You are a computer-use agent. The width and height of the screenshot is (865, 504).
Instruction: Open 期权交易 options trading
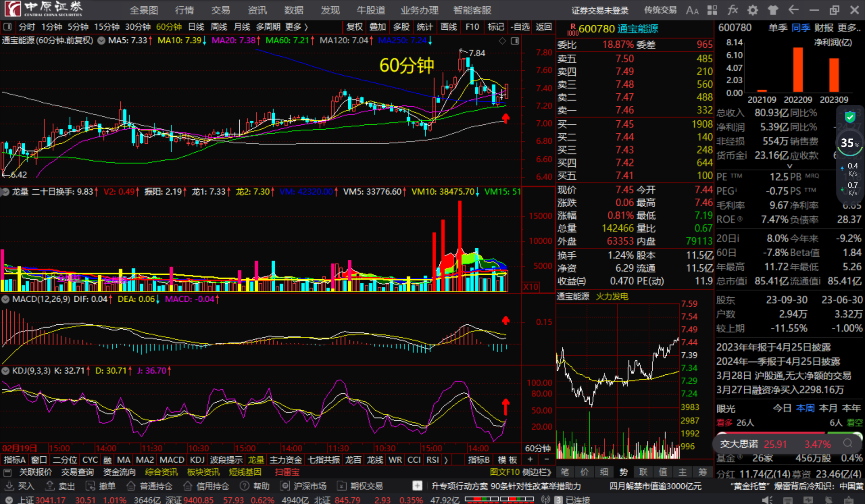click(x=360, y=486)
